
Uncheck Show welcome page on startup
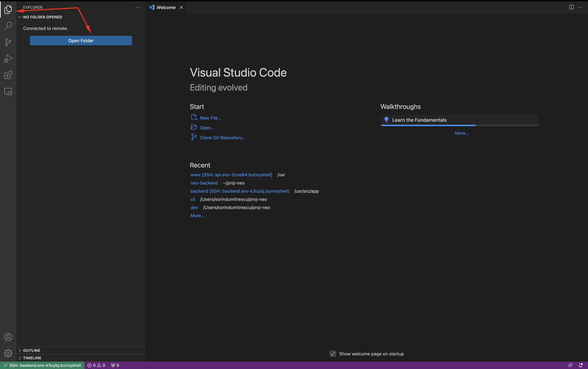333,354
